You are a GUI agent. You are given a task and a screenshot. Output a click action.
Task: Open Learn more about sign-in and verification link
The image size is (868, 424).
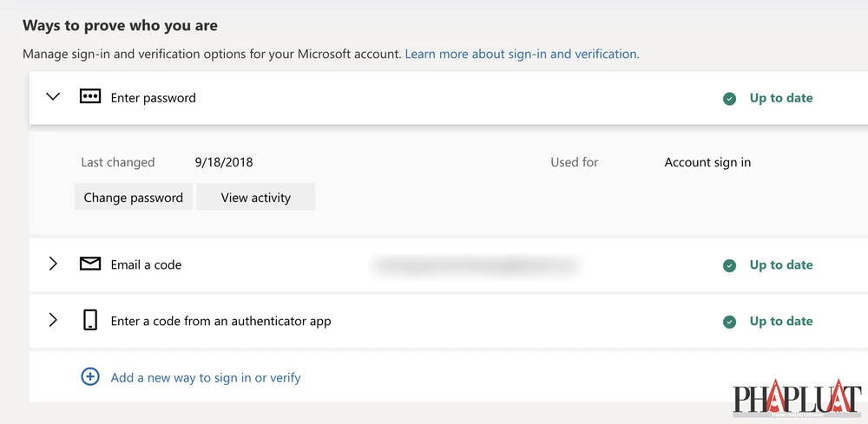522,54
